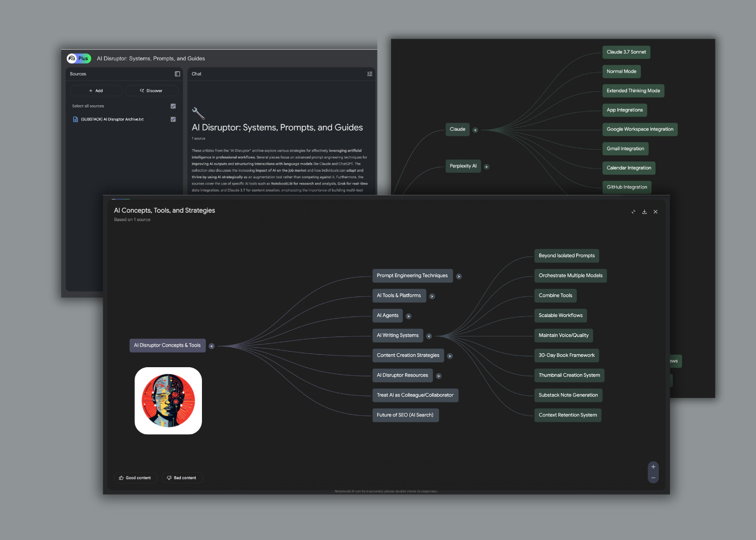Select Extended Thinking Mode node

[x=633, y=91]
